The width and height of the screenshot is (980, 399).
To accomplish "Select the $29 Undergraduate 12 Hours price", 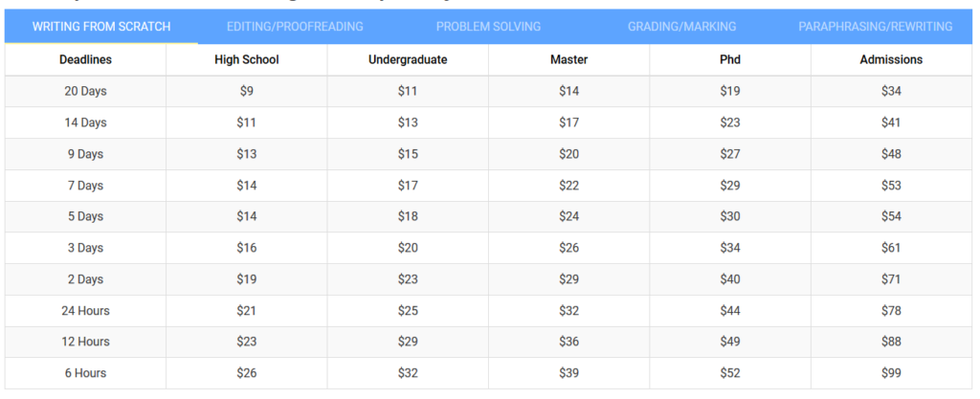I will point(408,342).
